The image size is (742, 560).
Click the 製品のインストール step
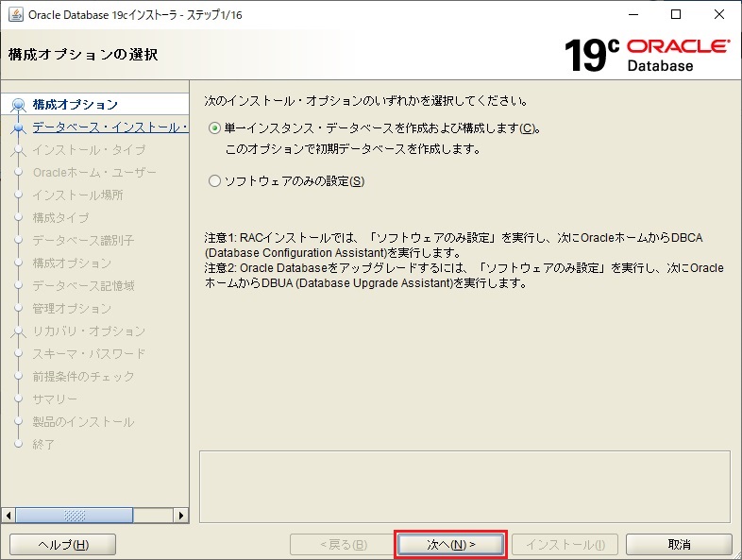pos(83,422)
